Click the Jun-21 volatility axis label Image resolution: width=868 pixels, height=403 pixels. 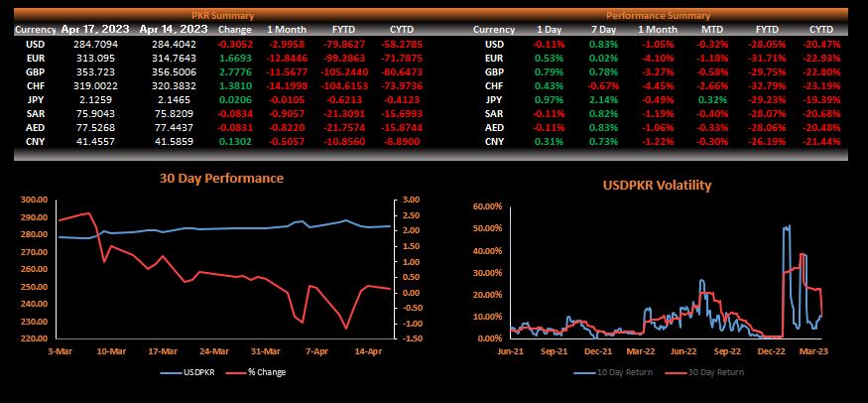tap(511, 351)
